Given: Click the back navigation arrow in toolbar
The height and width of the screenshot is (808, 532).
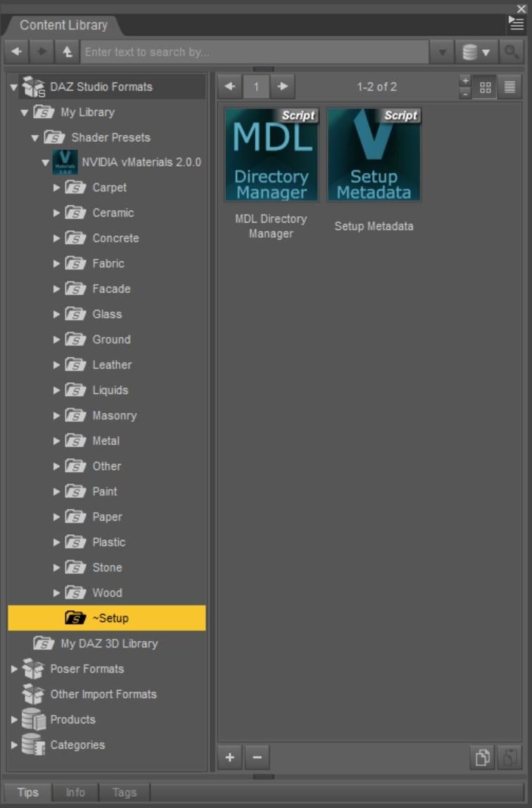Looking at the screenshot, I should click(x=16, y=51).
